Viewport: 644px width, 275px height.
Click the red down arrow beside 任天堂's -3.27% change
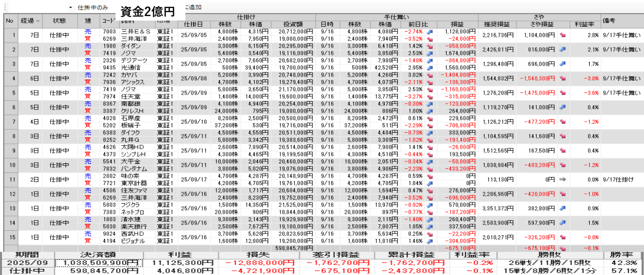[x=430, y=96]
